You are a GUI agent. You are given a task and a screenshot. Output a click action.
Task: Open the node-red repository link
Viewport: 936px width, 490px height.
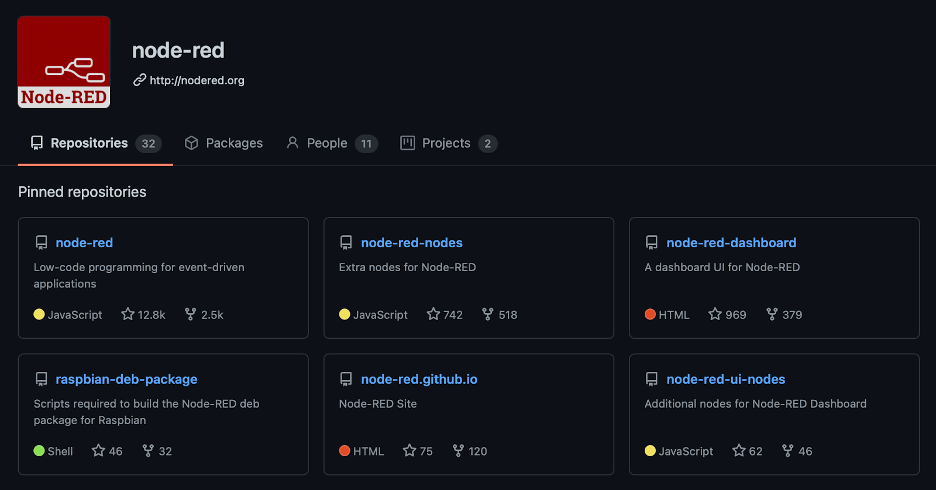click(84, 242)
